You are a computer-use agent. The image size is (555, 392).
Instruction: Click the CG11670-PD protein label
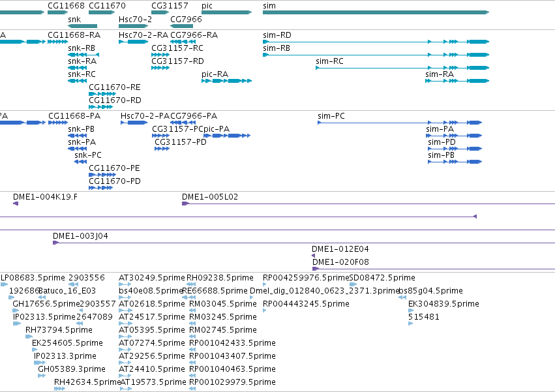tap(115, 181)
